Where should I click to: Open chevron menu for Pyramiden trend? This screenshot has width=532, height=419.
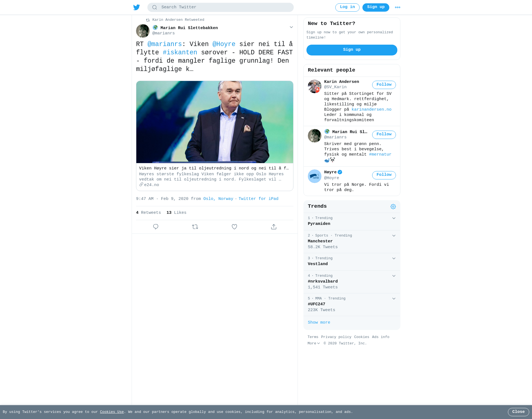pos(394,218)
